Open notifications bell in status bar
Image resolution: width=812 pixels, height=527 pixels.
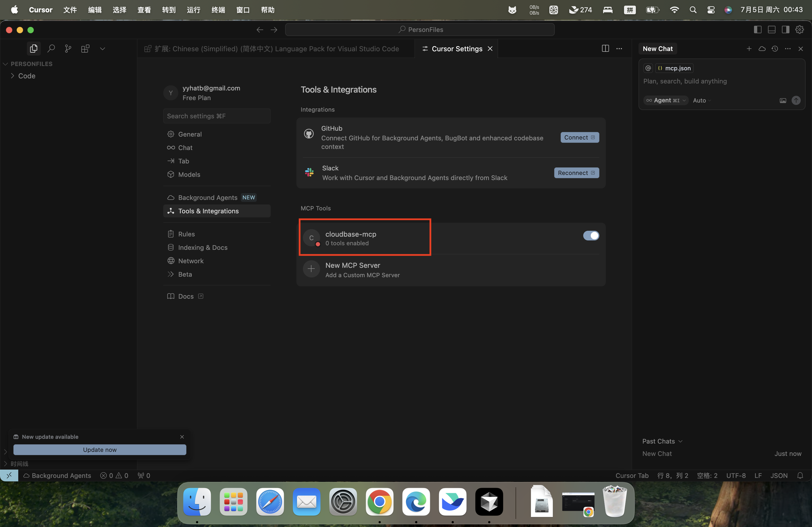point(800,475)
